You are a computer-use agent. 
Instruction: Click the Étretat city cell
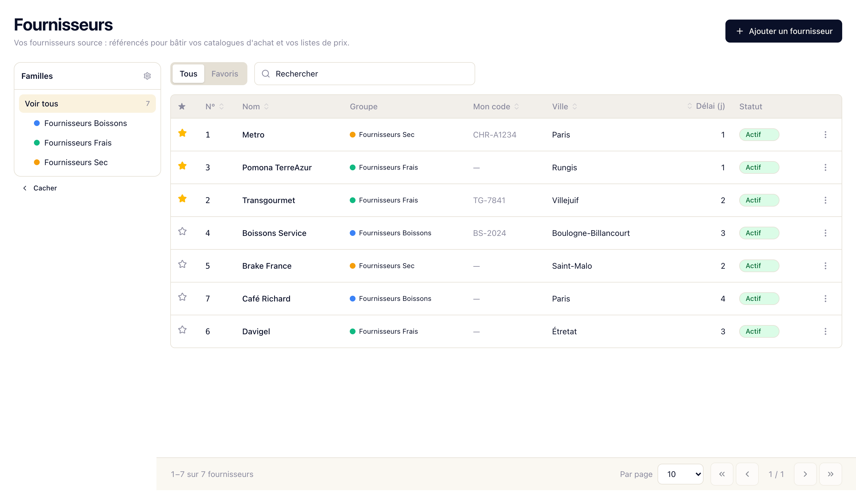pyautogui.click(x=564, y=331)
